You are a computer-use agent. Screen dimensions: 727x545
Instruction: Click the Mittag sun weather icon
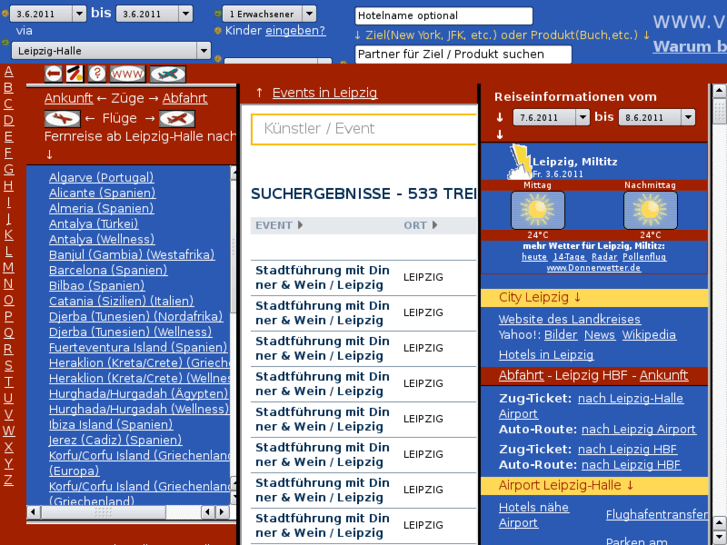tap(538, 210)
